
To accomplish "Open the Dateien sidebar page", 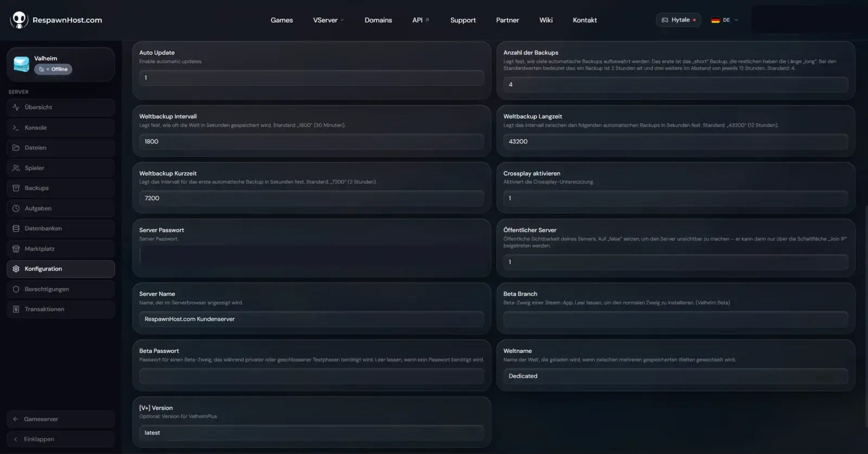I will click(61, 148).
